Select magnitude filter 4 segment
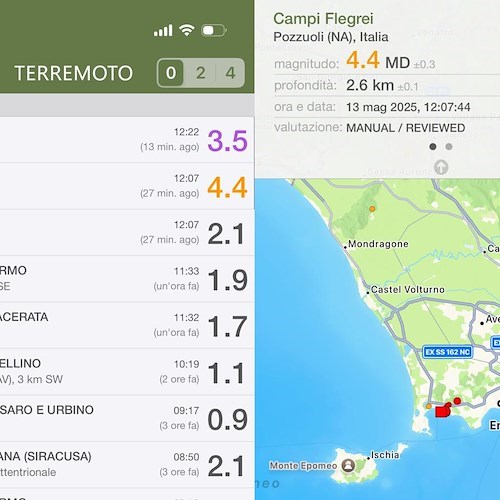Image resolution: width=500 pixels, height=500 pixels. click(x=230, y=73)
